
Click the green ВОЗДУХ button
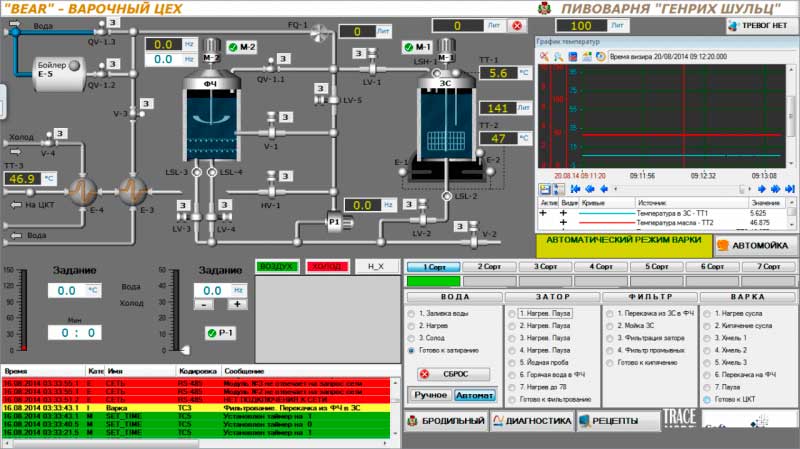tap(277, 266)
